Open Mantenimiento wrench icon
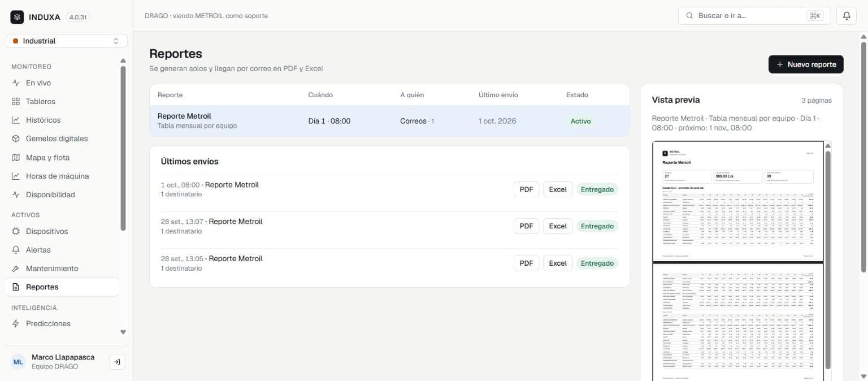The height and width of the screenshot is (381, 868). point(16,269)
